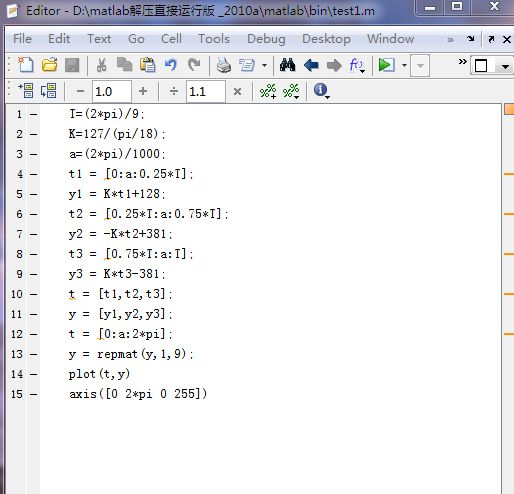Open the Debug menu
The height and width of the screenshot is (494, 514).
[x=266, y=39]
